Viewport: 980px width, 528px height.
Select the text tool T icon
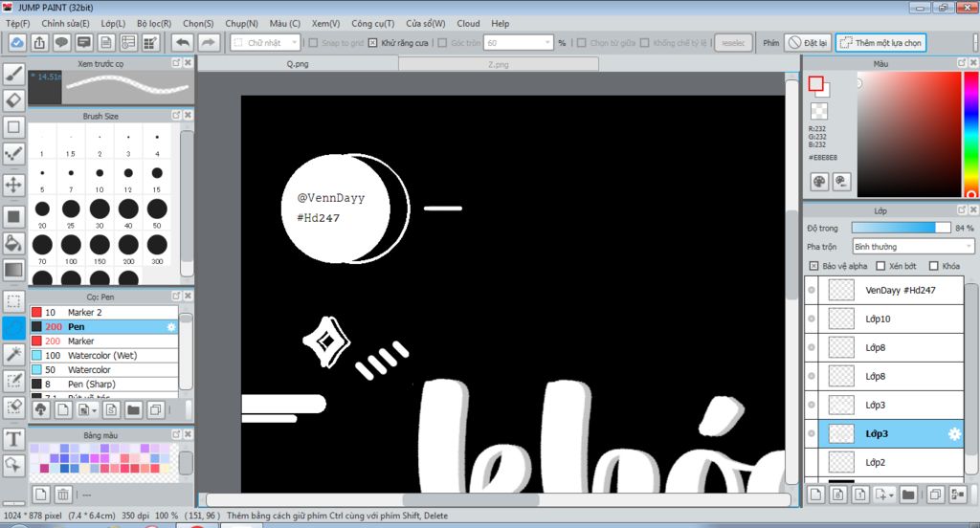(x=13, y=439)
